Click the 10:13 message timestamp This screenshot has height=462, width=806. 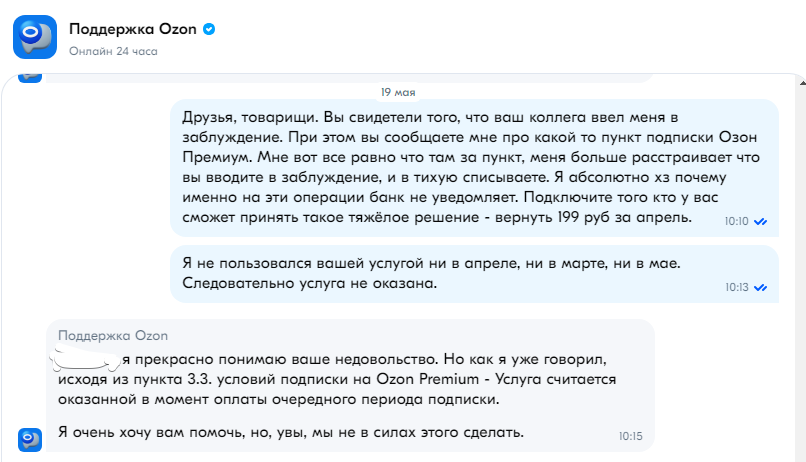point(736,287)
